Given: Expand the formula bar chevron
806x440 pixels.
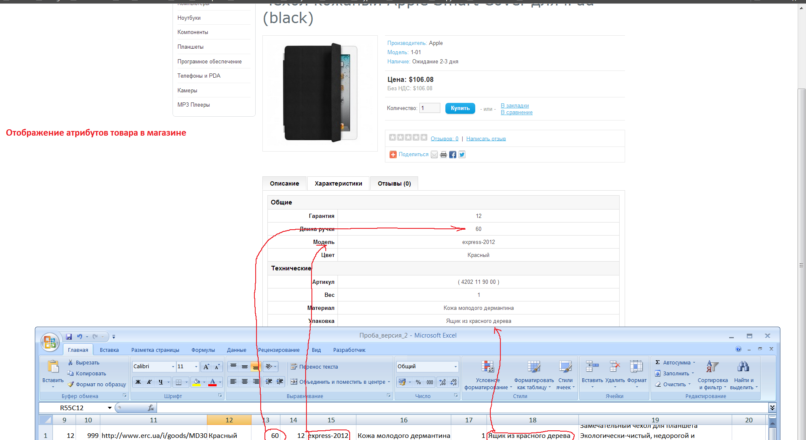Looking at the screenshot, I should tap(772, 408).
